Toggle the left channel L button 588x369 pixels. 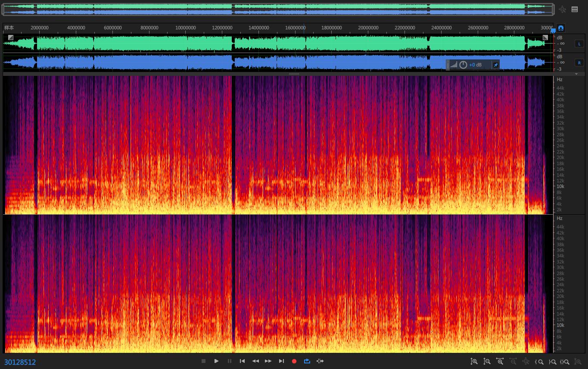(579, 44)
